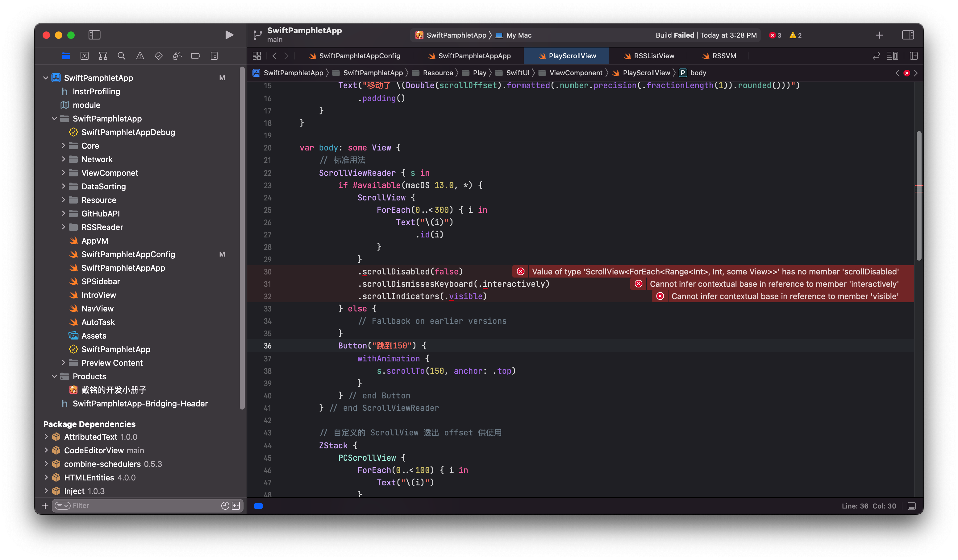Expand the RSSReader folder
The height and width of the screenshot is (560, 958).
coord(64,227)
